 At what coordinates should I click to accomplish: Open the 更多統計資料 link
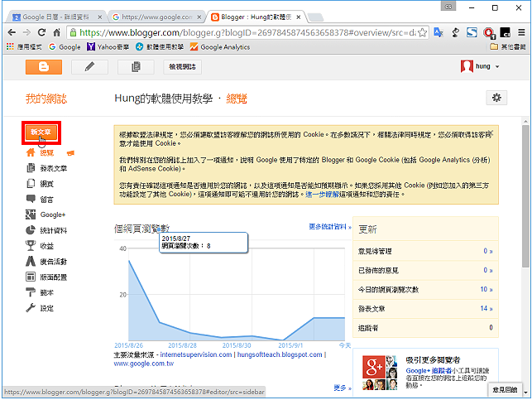pyautogui.click(x=330, y=226)
